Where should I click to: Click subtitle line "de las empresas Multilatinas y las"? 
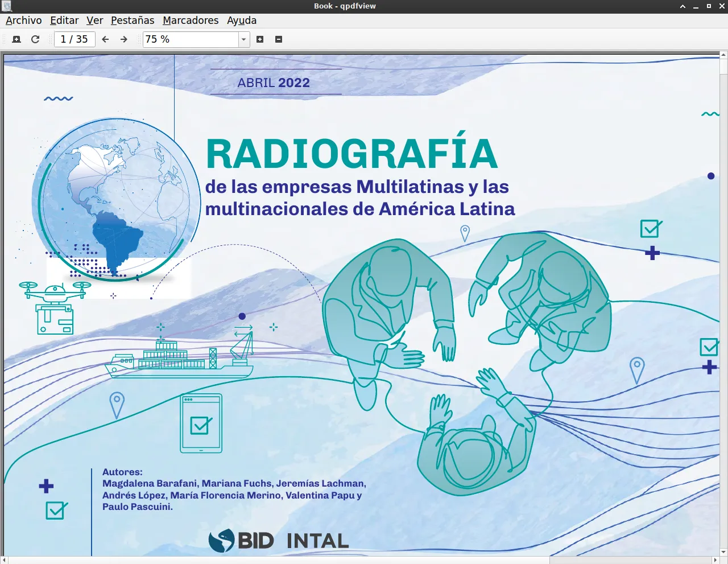[357, 187]
